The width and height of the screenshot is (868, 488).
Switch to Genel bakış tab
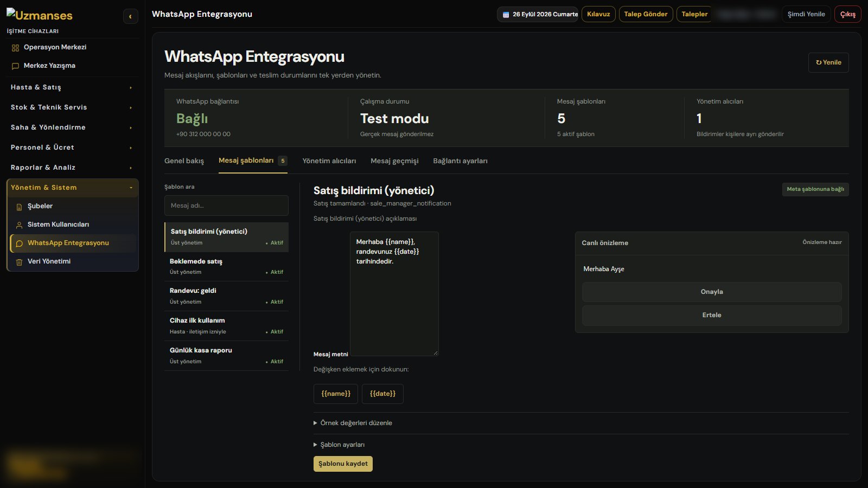(184, 161)
